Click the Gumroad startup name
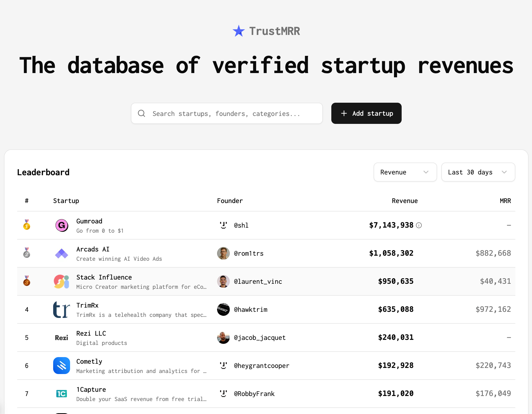The width and height of the screenshot is (532, 414). (x=89, y=221)
